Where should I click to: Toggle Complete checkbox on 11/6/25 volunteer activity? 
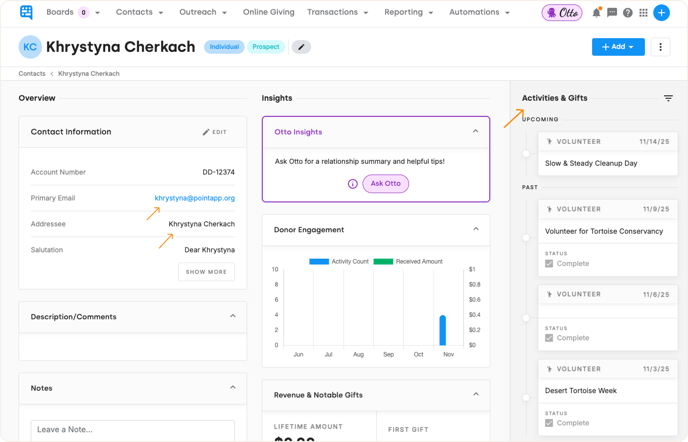pos(549,338)
